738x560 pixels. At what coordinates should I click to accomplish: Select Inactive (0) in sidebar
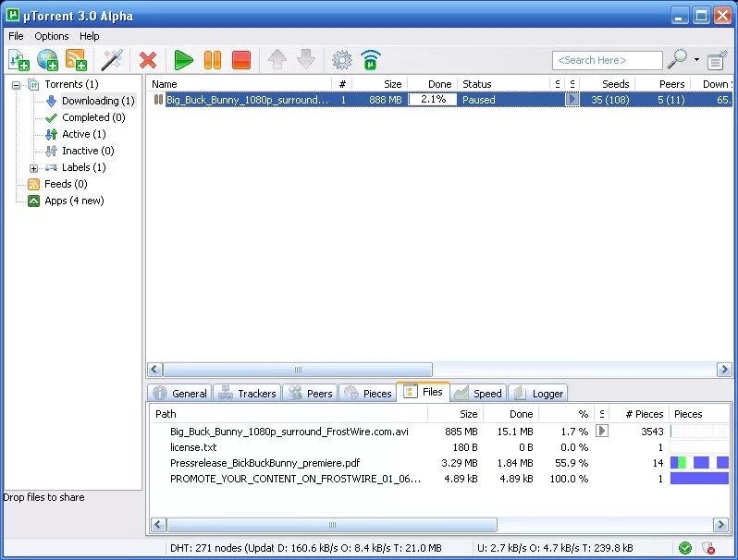(88, 151)
